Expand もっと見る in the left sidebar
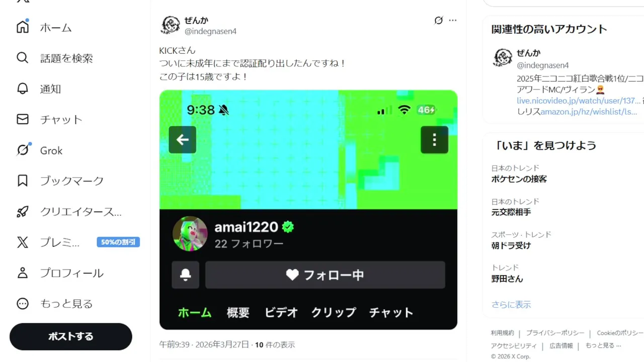The image size is (644, 362). tap(55, 304)
